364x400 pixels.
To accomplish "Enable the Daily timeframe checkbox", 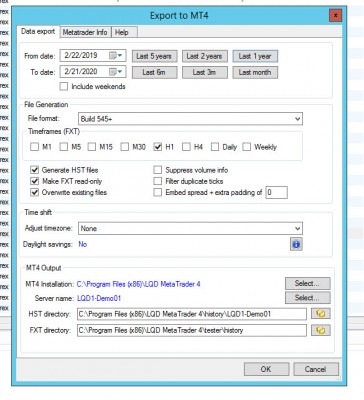I will click(215, 147).
